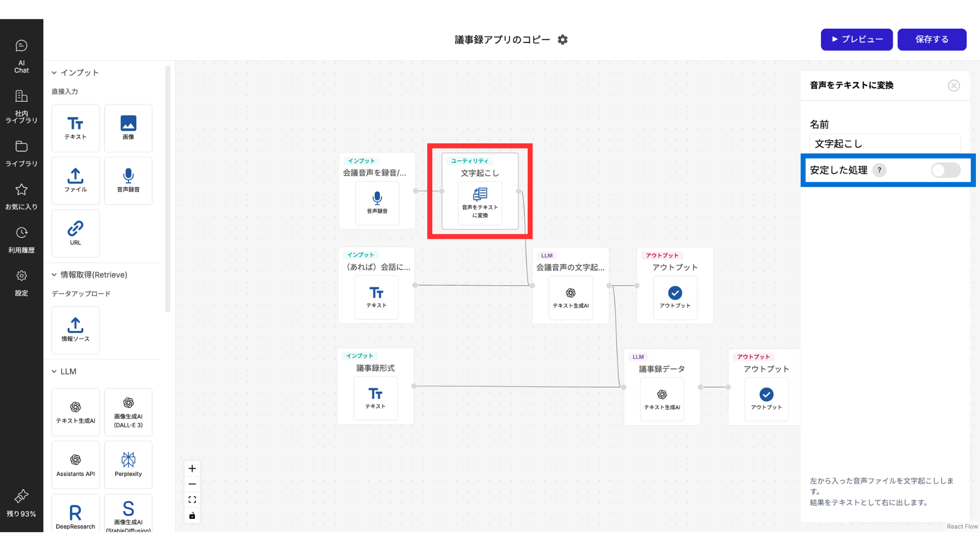Close the 音声をテキストに変換 panel
This screenshot has width=980, height=551.
click(x=953, y=86)
